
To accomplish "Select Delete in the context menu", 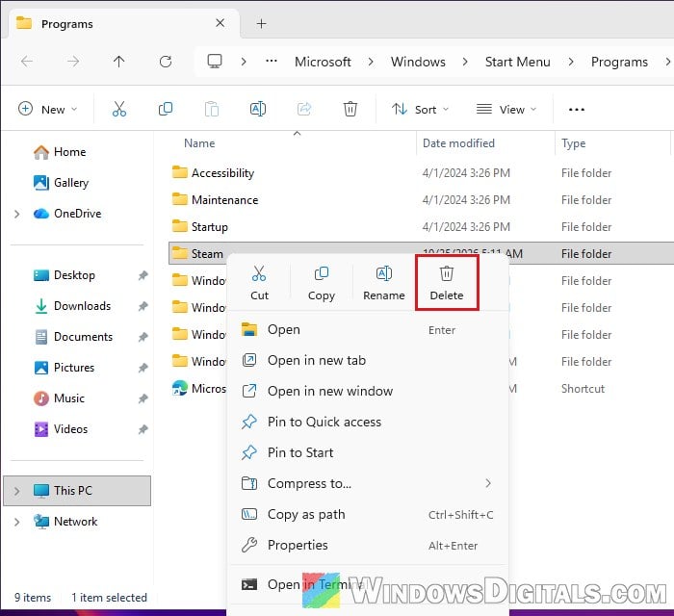I will click(447, 283).
